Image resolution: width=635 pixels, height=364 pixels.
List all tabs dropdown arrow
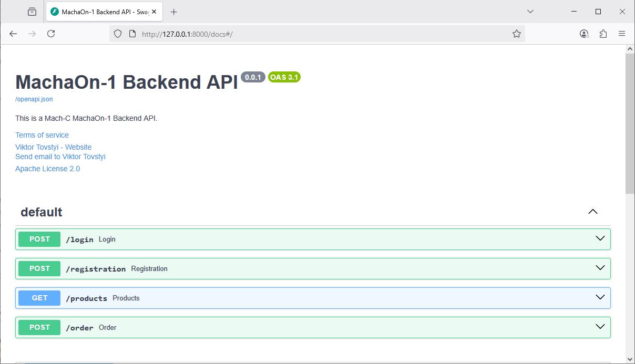click(530, 12)
